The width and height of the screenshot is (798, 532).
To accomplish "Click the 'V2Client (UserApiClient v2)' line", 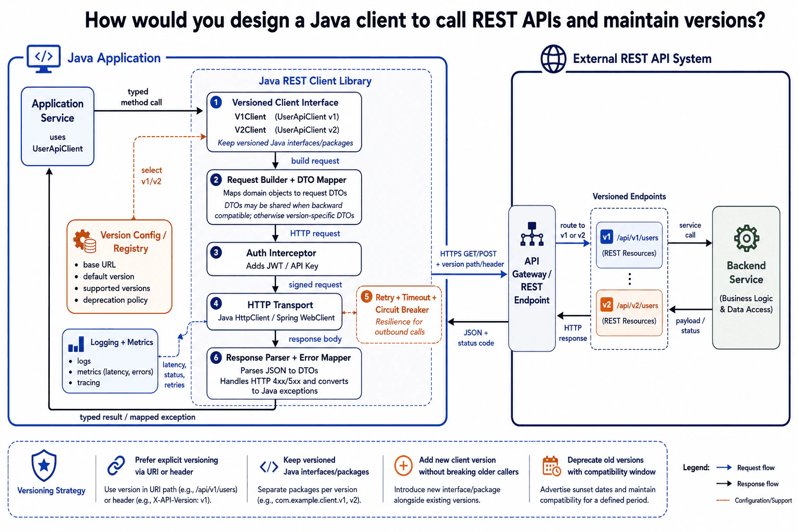I will coord(287,130).
